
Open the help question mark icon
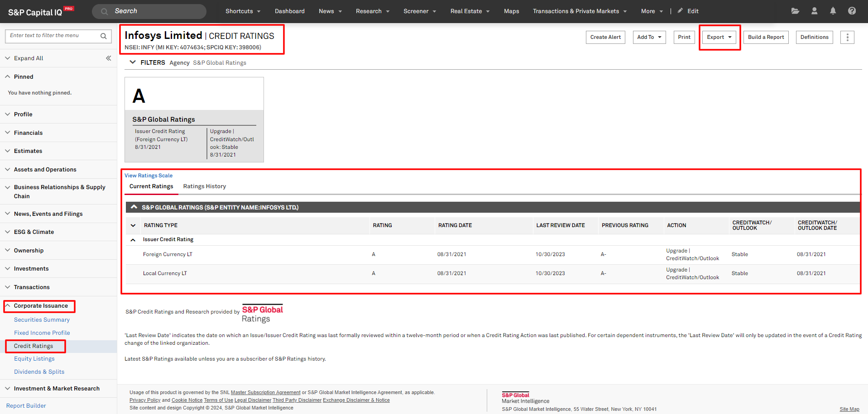tap(852, 11)
